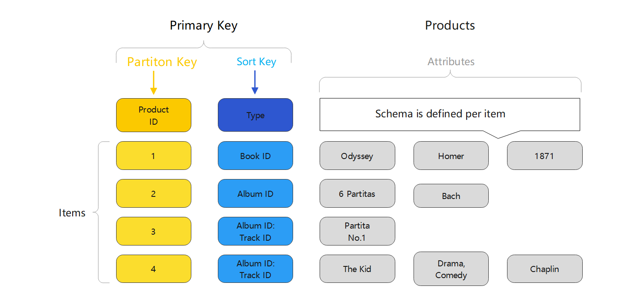Select the Bach attribute box
644x302 pixels.
pos(451,196)
